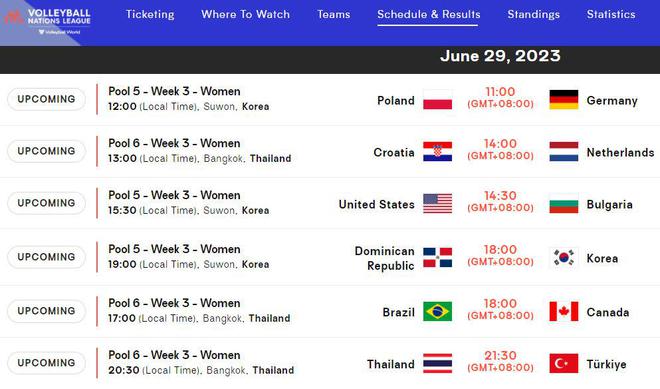Click the Germany flag icon
Image resolution: width=660 pixels, height=389 pixels.
(564, 100)
